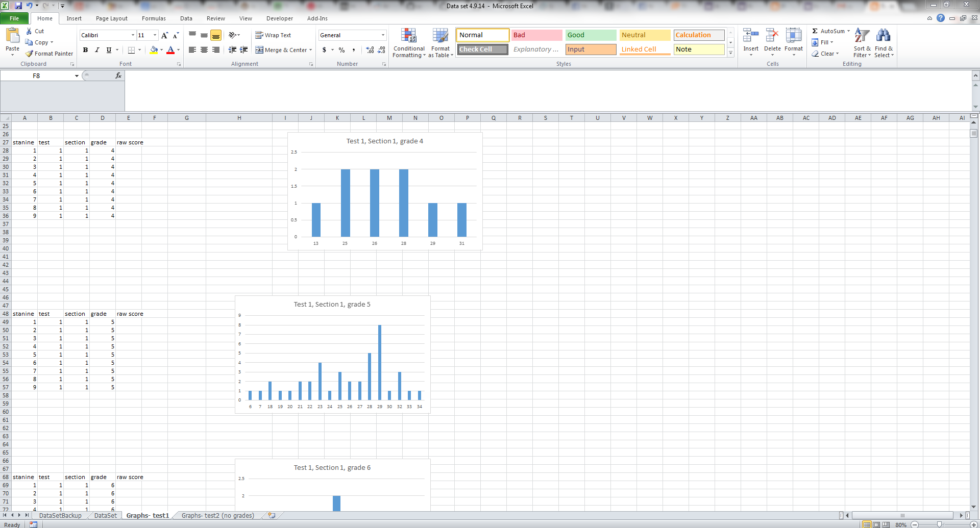
Task: Open the File tab
Action: (x=14, y=18)
